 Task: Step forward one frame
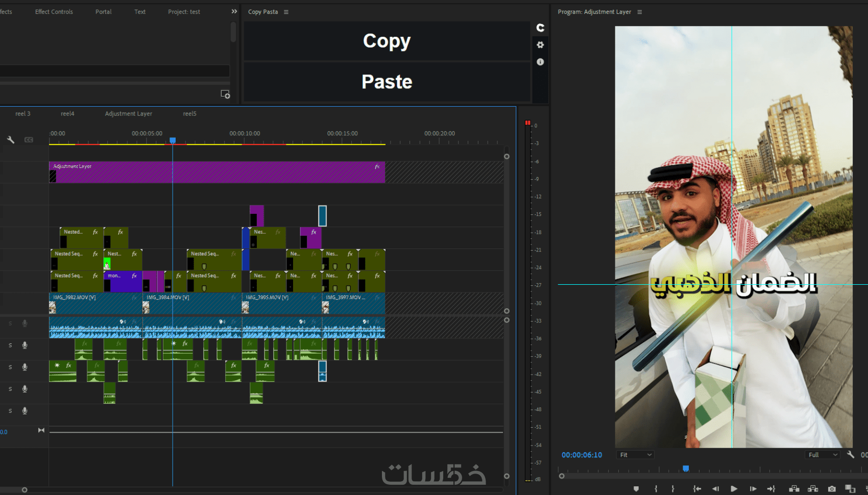753,489
